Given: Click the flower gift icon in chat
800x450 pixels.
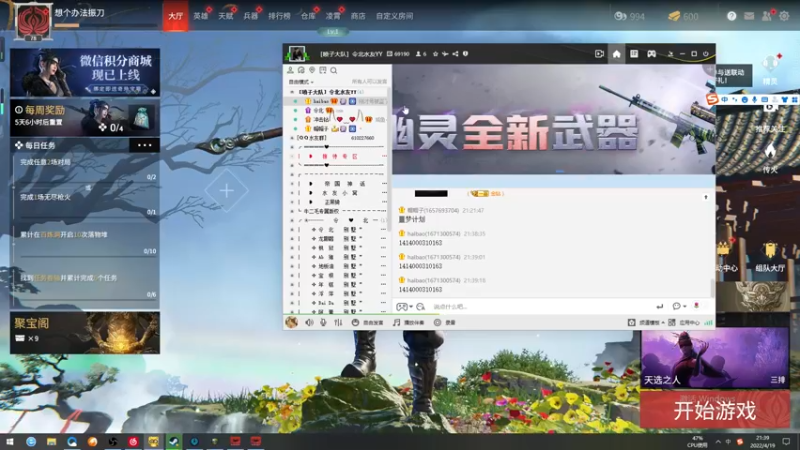Looking at the screenshot, I should coord(696,306).
